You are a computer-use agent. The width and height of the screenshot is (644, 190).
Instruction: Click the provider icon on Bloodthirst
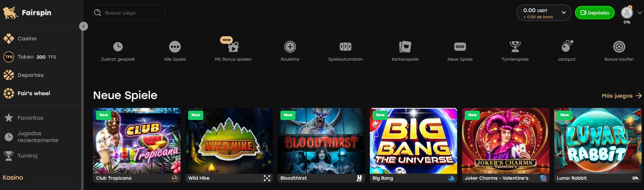(x=359, y=178)
